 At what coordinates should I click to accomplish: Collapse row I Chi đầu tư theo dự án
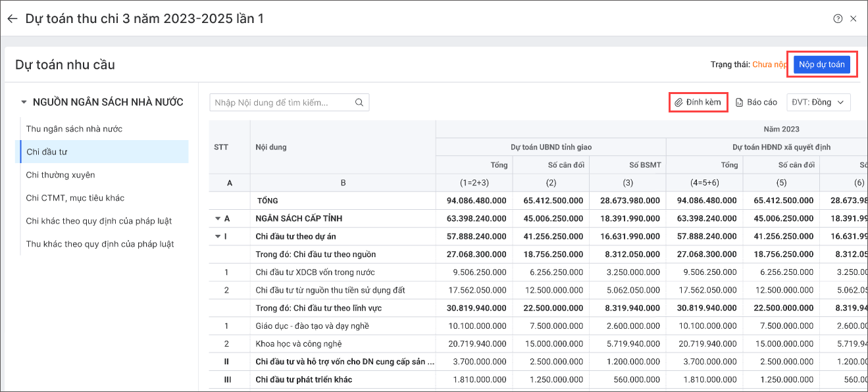point(218,236)
